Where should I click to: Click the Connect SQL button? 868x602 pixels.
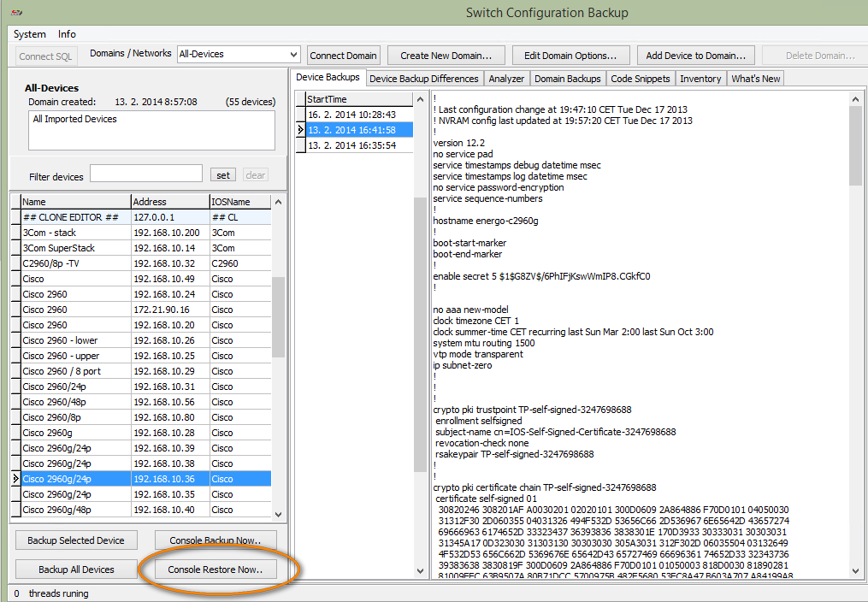pos(45,56)
